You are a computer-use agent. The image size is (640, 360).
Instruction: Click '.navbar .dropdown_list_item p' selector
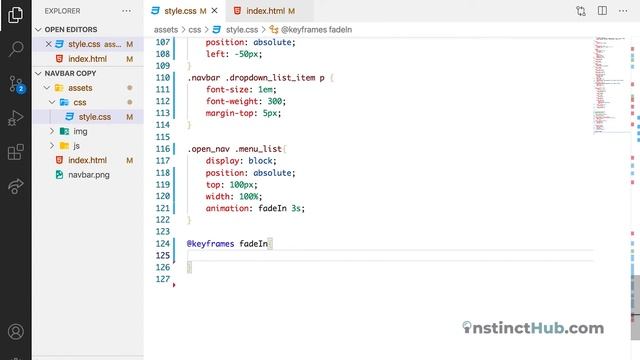[x=256, y=78]
